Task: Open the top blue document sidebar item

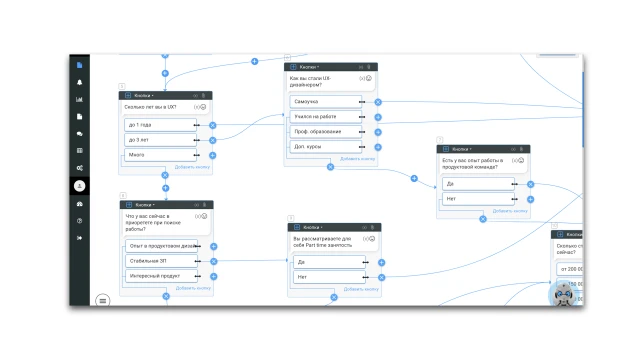Action: 80,65
